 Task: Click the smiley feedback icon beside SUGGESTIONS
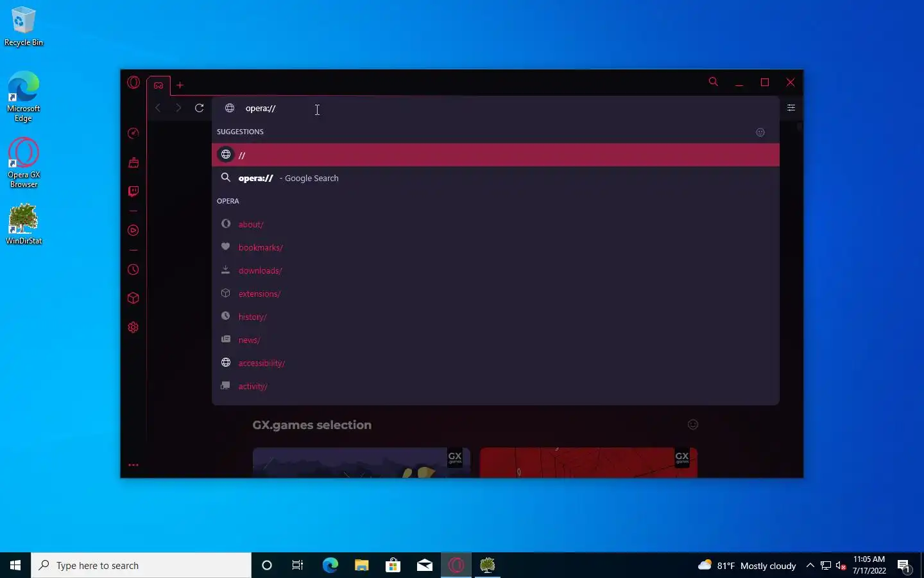click(x=760, y=132)
